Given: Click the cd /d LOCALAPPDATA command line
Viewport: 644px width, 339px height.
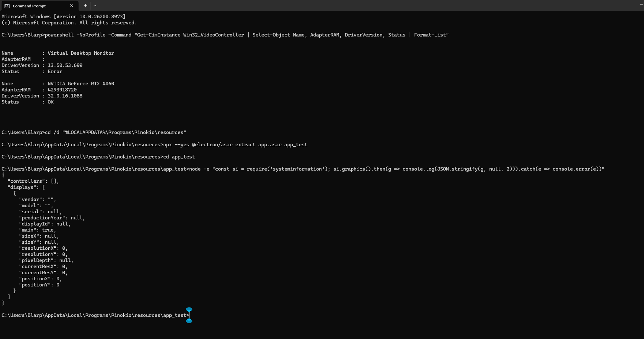Looking at the screenshot, I should [94, 132].
